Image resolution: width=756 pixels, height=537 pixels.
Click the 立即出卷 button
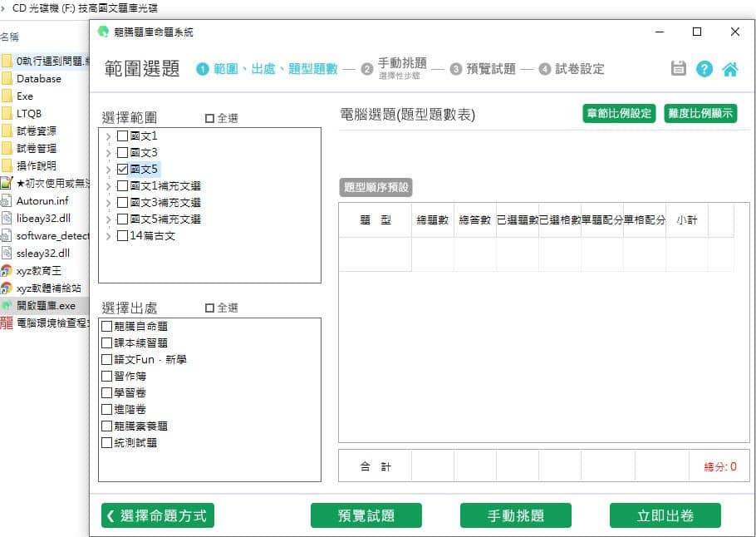tap(665, 515)
